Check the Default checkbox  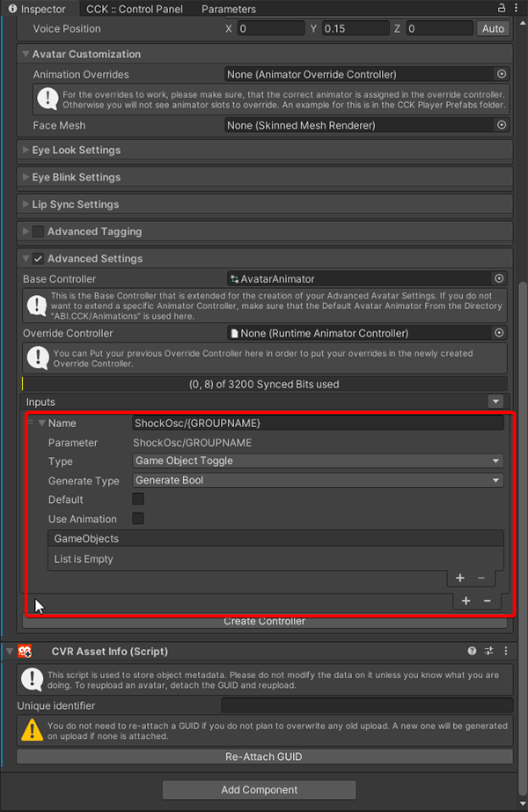tap(138, 499)
